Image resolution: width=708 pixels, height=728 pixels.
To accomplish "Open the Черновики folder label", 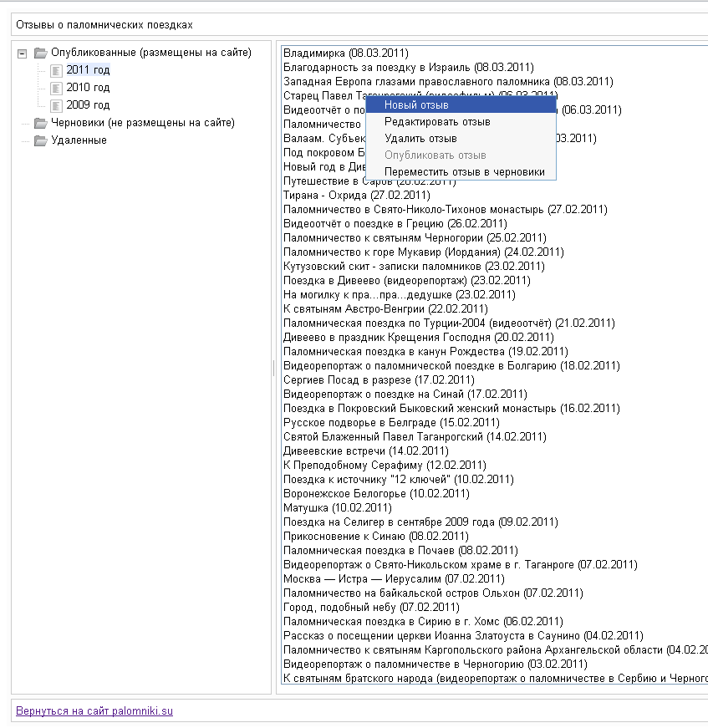I will 142,123.
